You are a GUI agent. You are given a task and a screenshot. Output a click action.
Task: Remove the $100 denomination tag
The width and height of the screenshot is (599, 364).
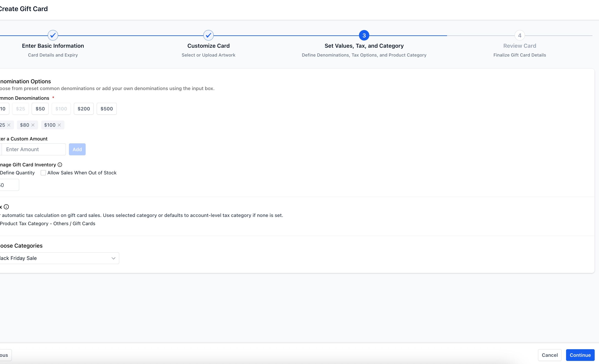tap(59, 125)
